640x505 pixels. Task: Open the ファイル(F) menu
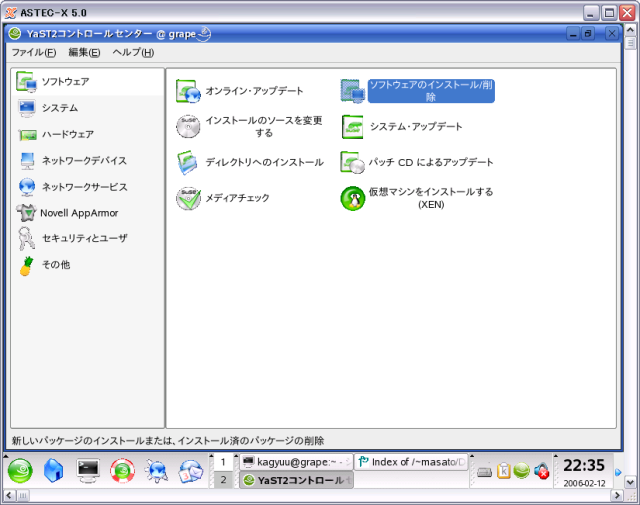pyautogui.click(x=33, y=52)
